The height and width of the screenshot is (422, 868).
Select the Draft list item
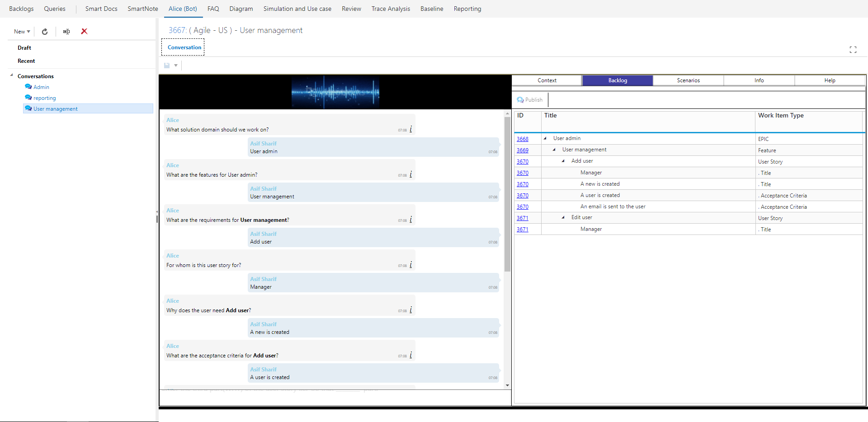(24, 47)
